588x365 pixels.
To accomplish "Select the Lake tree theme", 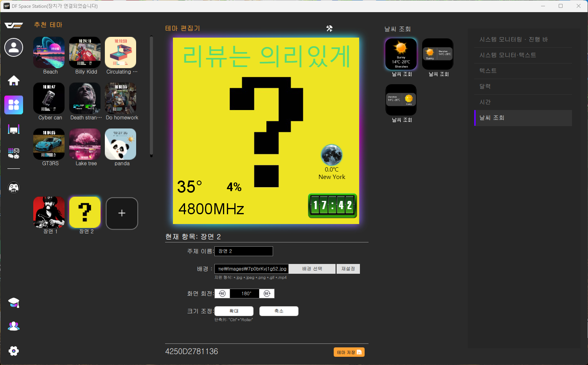I will pyautogui.click(x=85, y=144).
